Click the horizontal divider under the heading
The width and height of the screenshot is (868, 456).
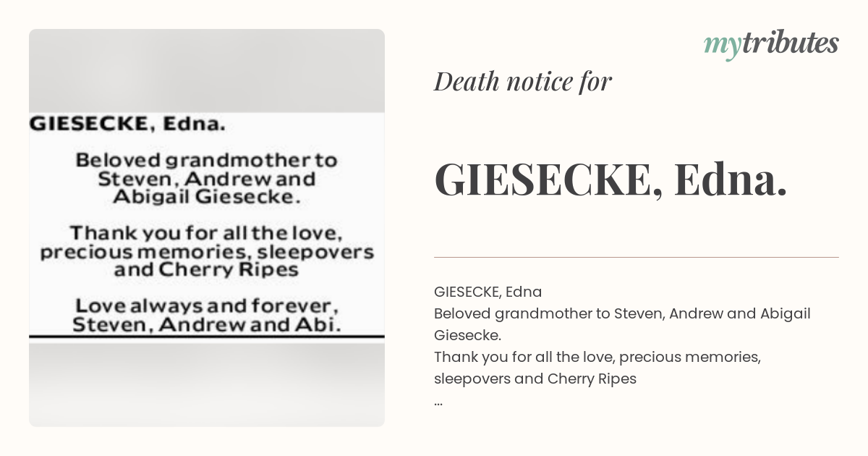637,257
